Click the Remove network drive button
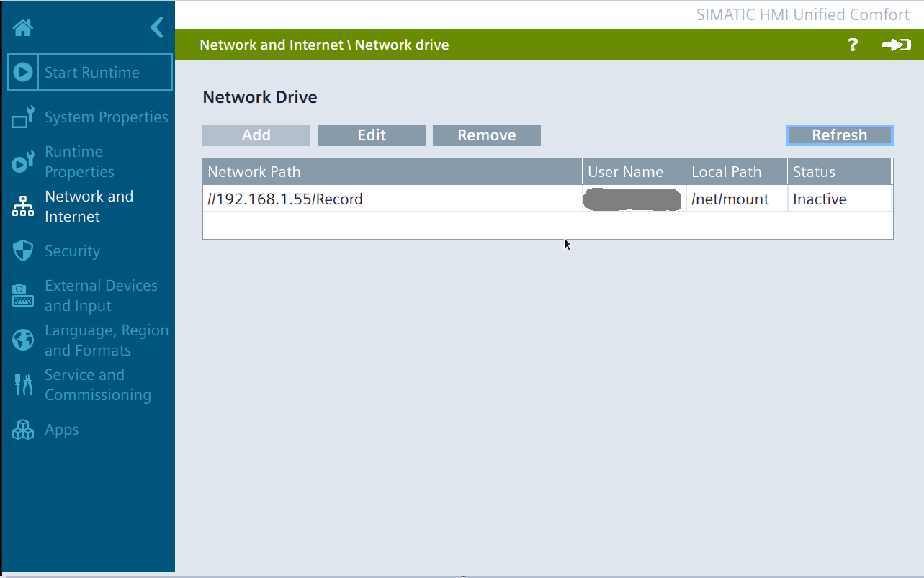 tap(487, 135)
